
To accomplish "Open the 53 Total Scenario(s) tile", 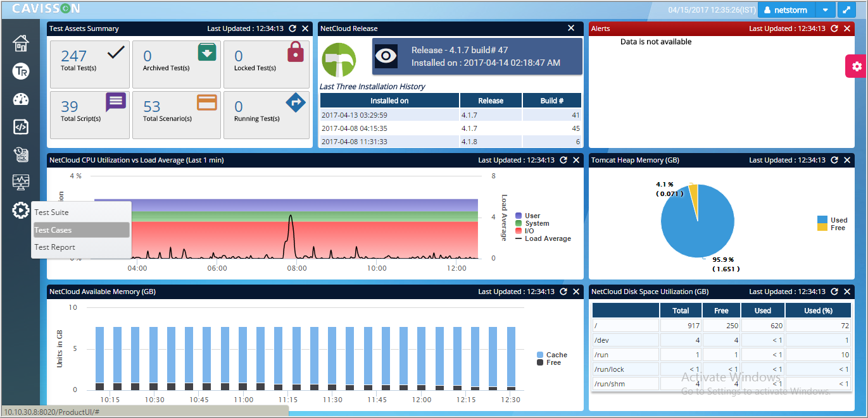I will [177, 115].
